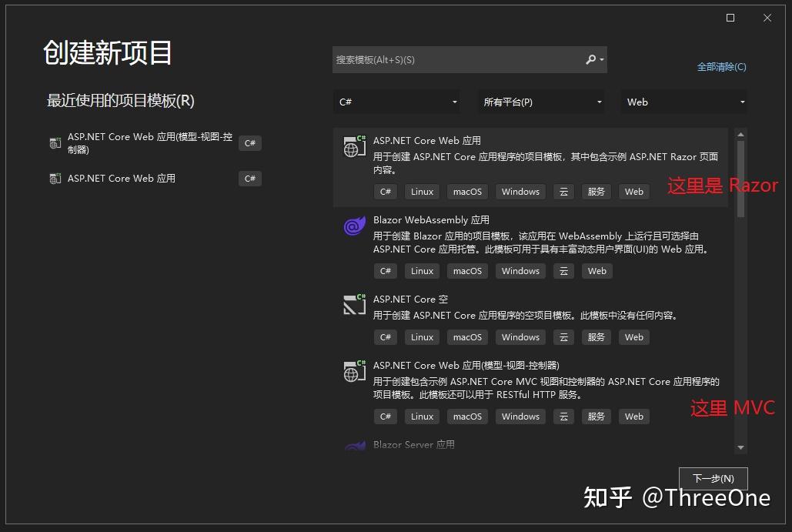Click inside the 搜索模板 search box
The width and height of the screenshot is (792, 532).
pyautogui.click(x=462, y=59)
